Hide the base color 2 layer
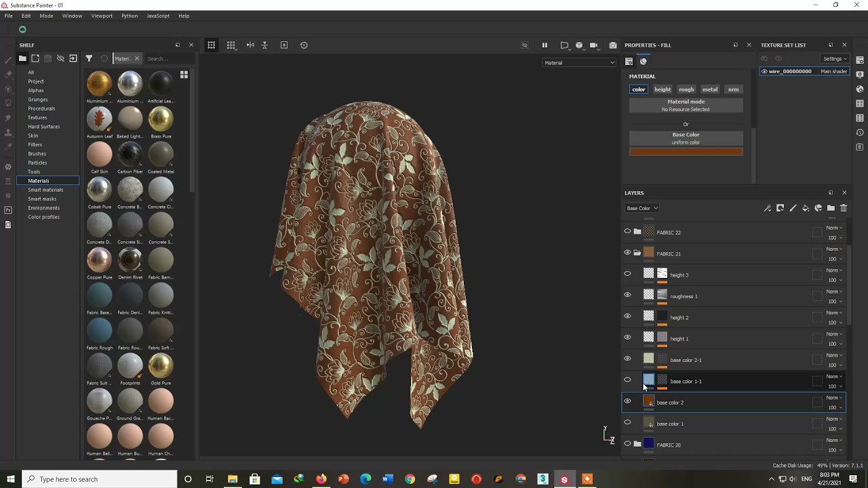 point(627,401)
